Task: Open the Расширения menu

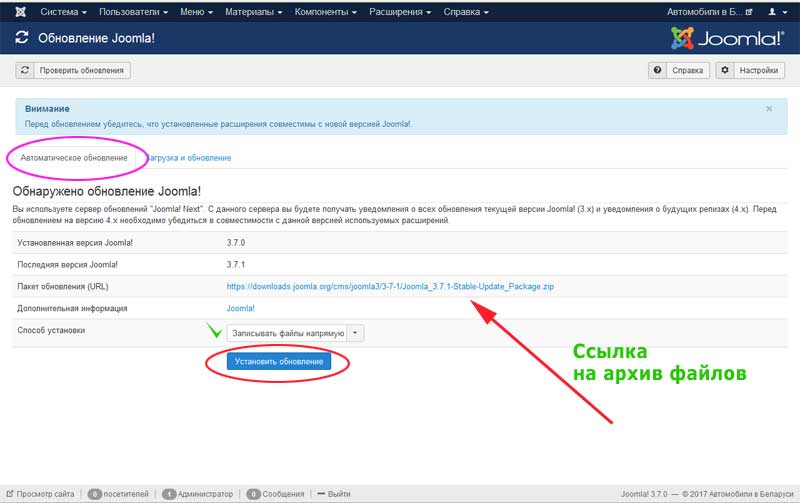Action: pyautogui.click(x=400, y=12)
